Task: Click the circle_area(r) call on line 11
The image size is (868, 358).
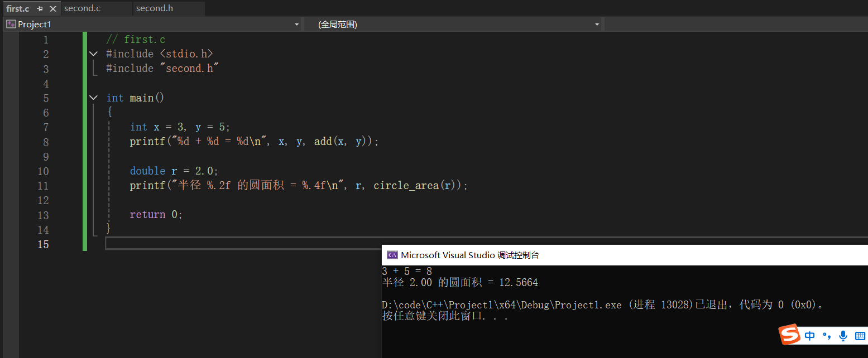Action: tap(414, 186)
